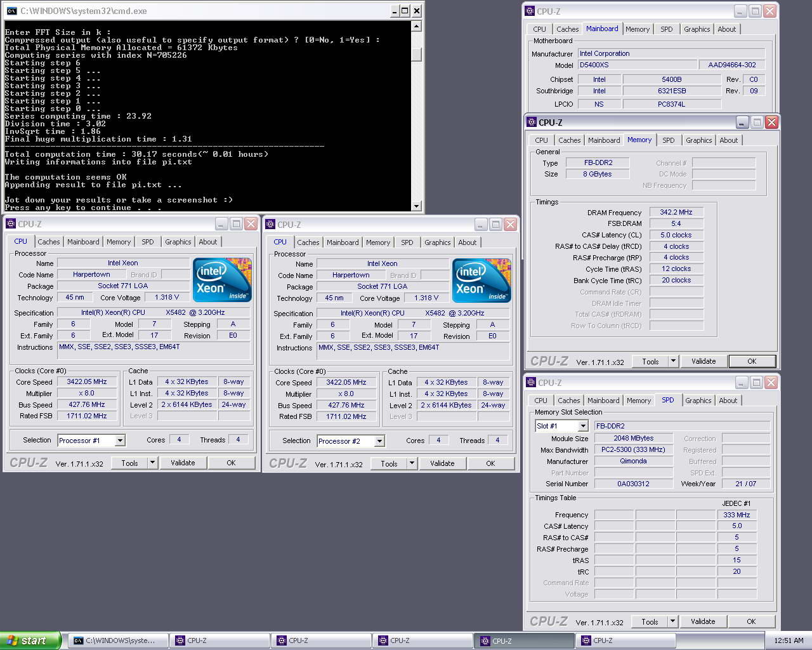Click the cmd window scrollbar down arrow

pos(416,206)
